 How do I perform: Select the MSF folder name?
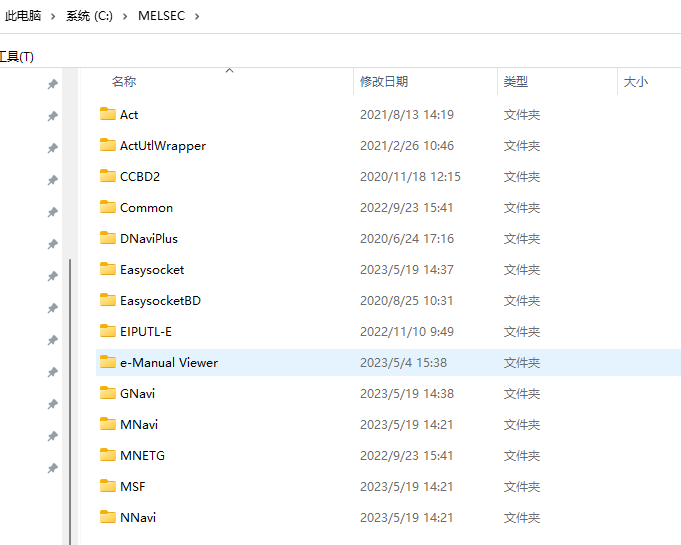[x=132, y=486]
